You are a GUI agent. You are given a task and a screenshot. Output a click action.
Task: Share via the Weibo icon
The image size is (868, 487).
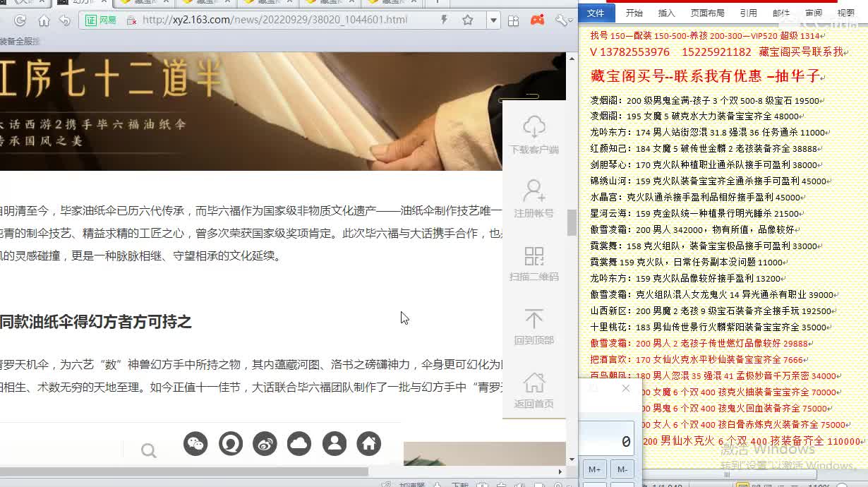(x=265, y=443)
